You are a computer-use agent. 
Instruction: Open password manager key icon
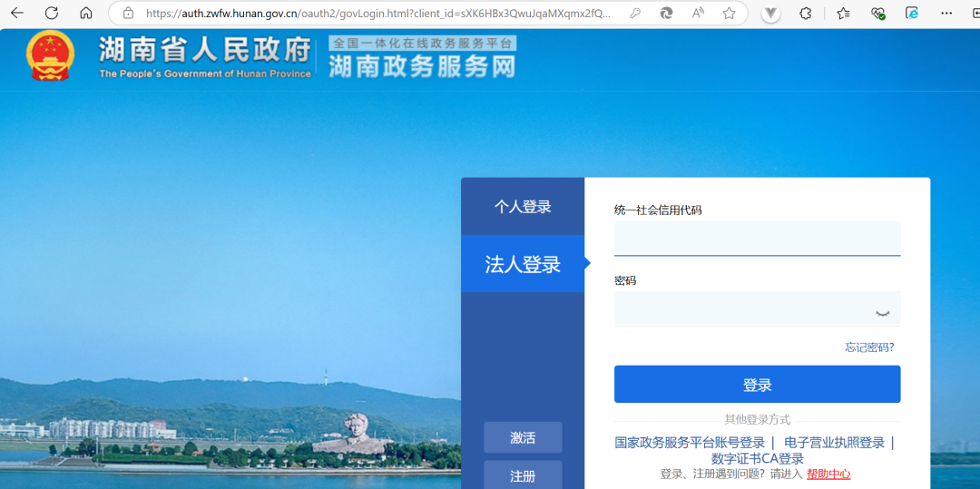[x=635, y=14]
